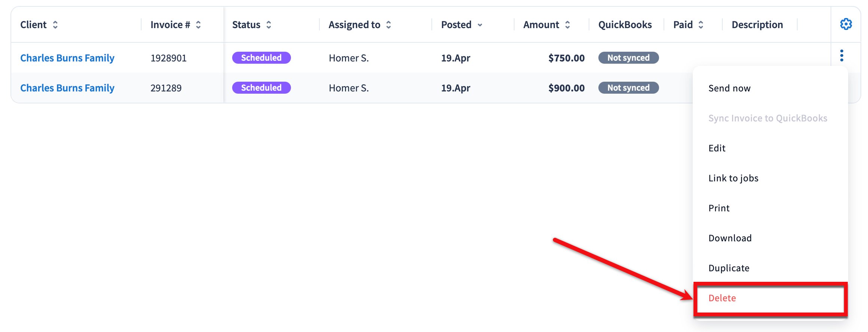Choose Edit in the context menu
The height and width of the screenshot is (332, 868).
pos(717,148)
